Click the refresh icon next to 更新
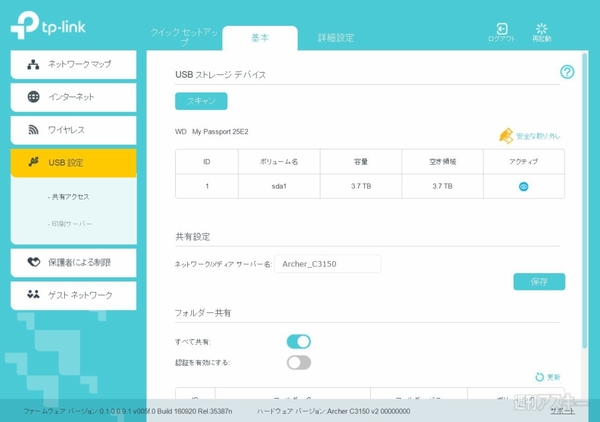This screenshot has width=600, height=422. [539, 377]
